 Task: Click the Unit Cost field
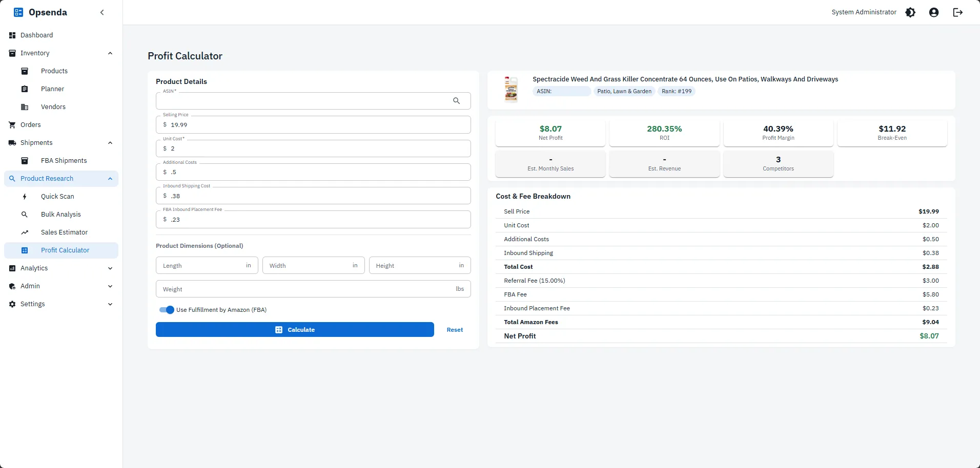[313, 148]
